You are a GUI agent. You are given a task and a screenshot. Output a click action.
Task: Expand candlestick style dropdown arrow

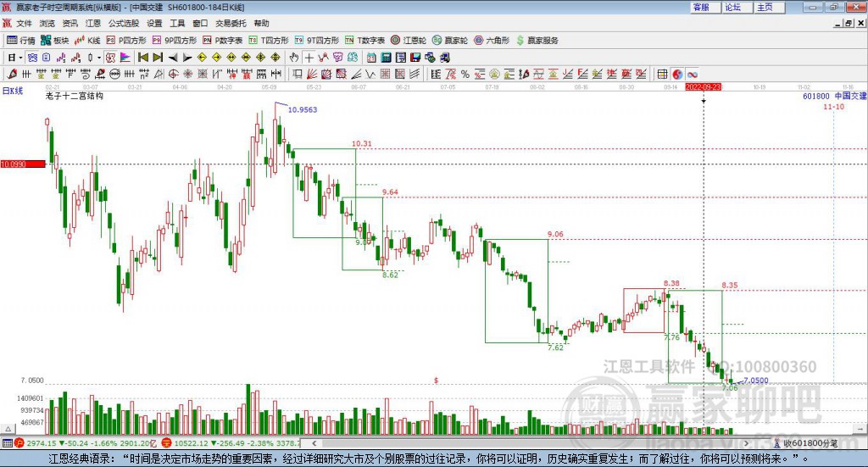(x=99, y=58)
